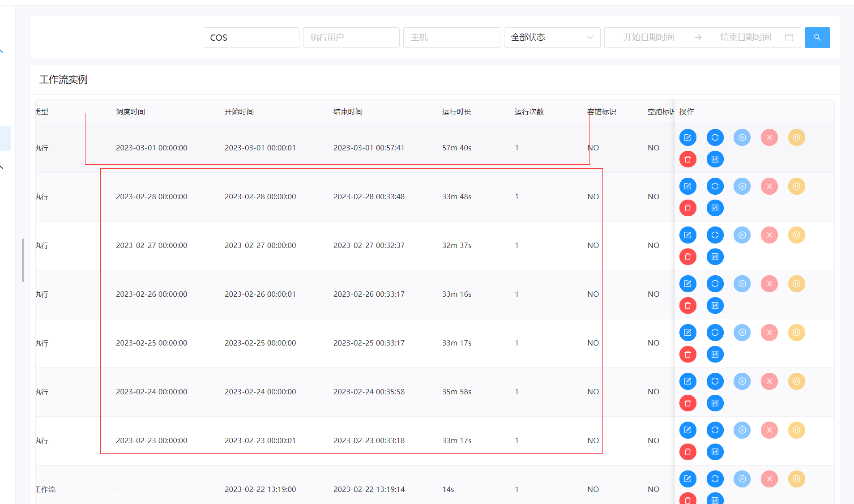Rerun the 2023-02-23 workflow instance
Image resolution: width=854 pixels, height=504 pixels.
point(715,430)
